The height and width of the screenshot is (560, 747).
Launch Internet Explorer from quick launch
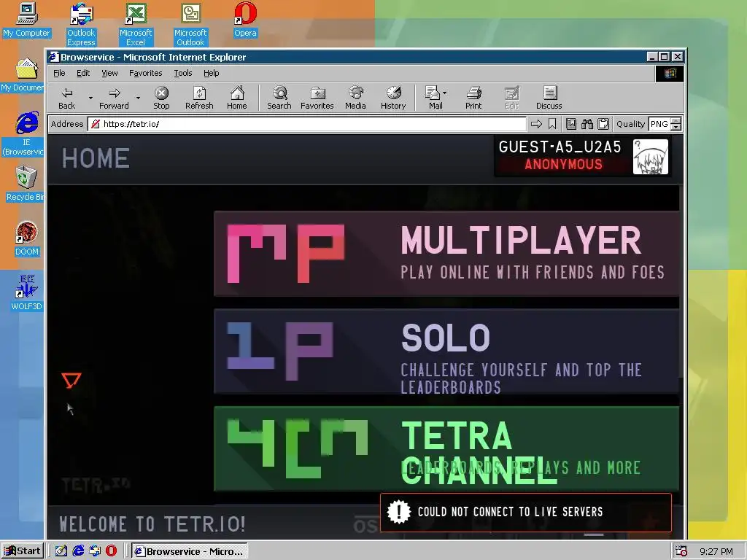click(x=78, y=551)
